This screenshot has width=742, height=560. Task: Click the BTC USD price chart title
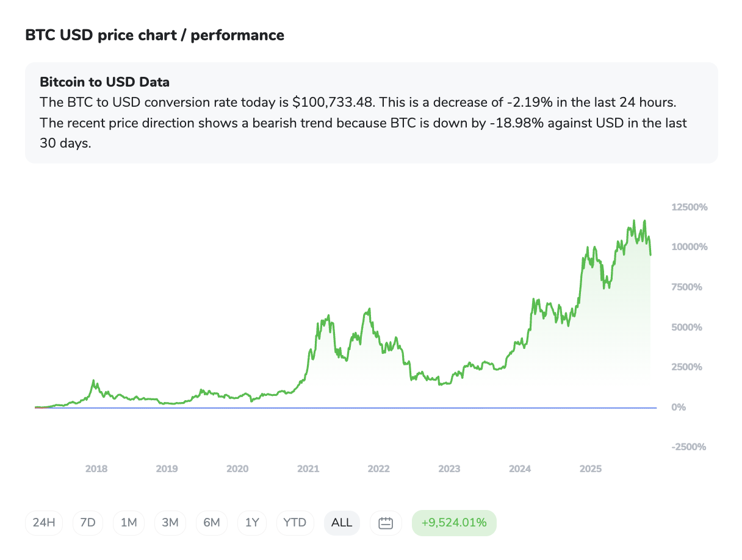pos(154,35)
